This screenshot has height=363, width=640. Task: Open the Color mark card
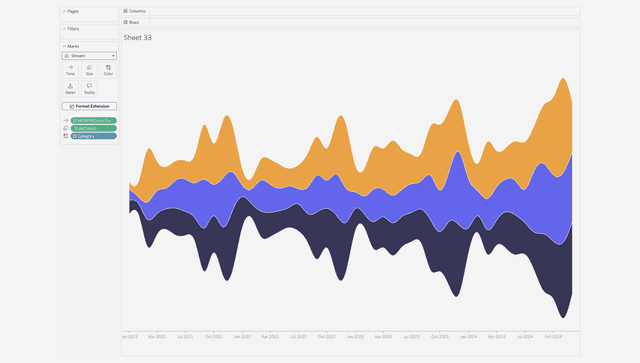pyautogui.click(x=108, y=70)
